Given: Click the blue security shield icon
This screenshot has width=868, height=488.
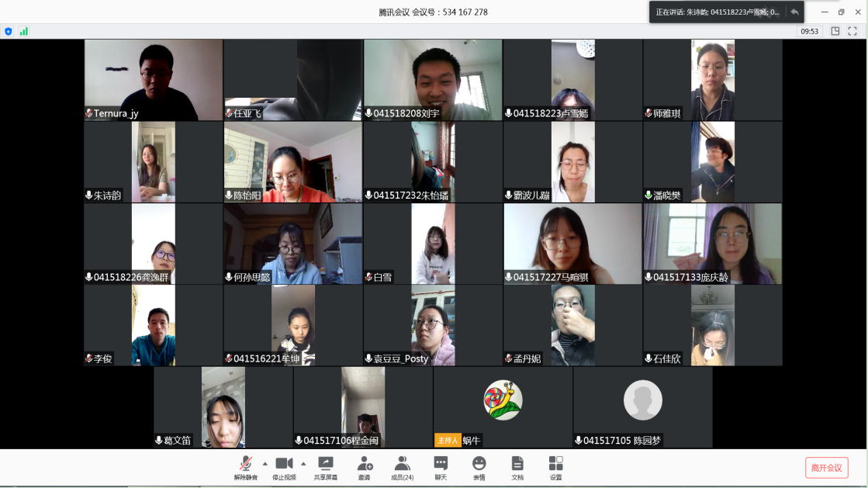Looking at the screenshot, I should point(9,31).
